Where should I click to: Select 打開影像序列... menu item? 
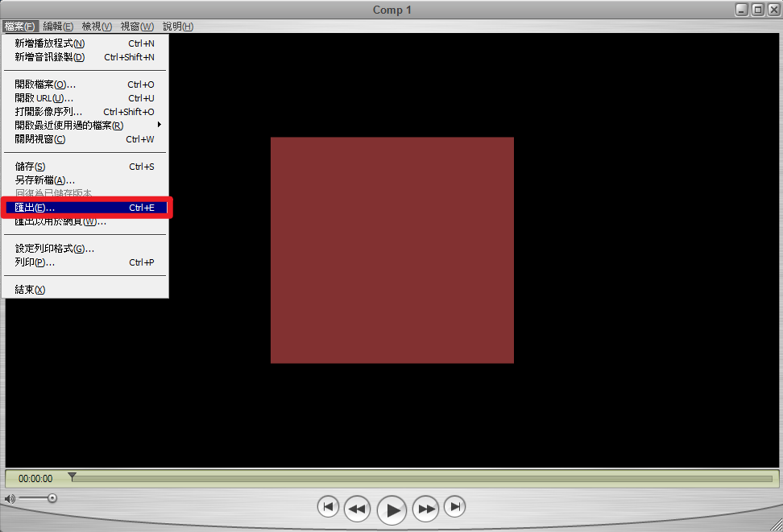pos(85,112)
